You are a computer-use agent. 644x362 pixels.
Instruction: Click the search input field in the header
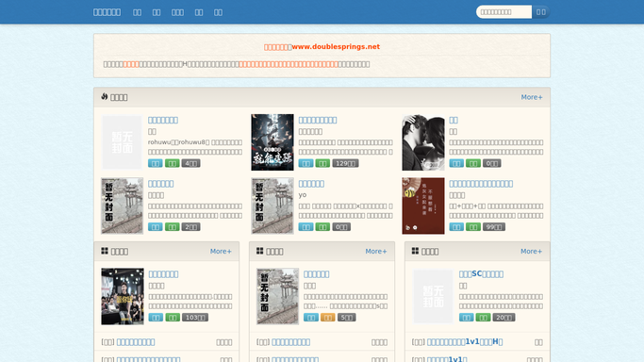click(x=504, y=12)
